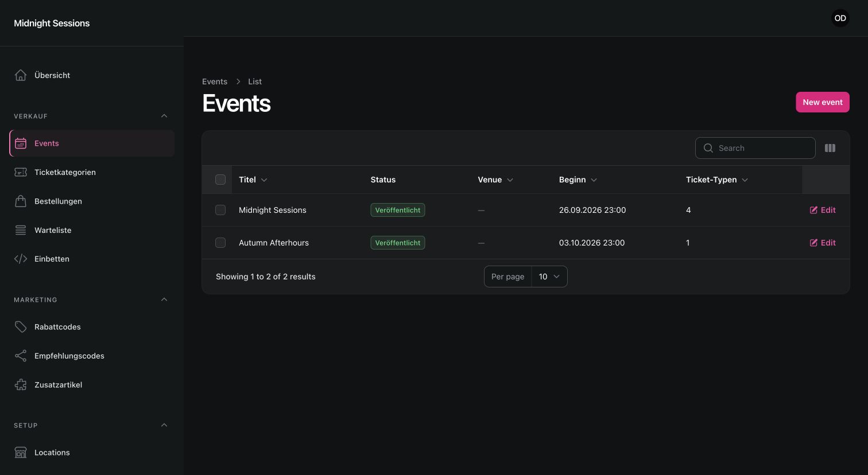Click the edit pencil icon for Midnight Sessions
The height and width of the screenshot is (475, 868).
click(x=813, y=210)
